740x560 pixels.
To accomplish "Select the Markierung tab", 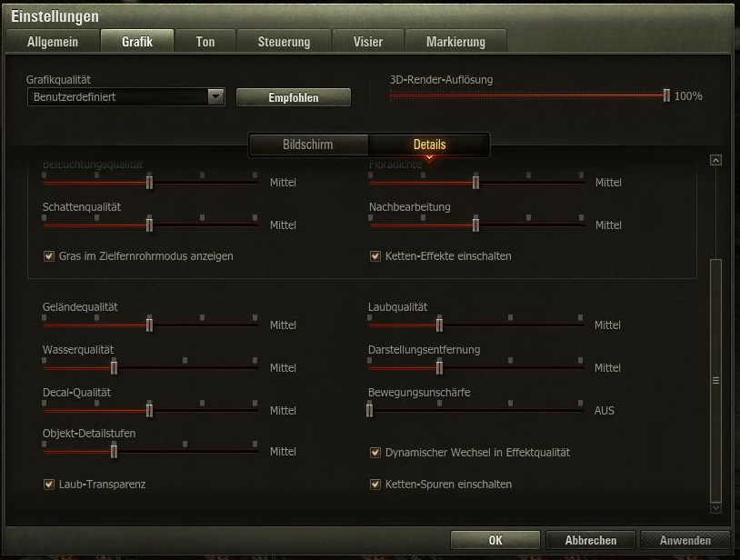I will point(455,42).
